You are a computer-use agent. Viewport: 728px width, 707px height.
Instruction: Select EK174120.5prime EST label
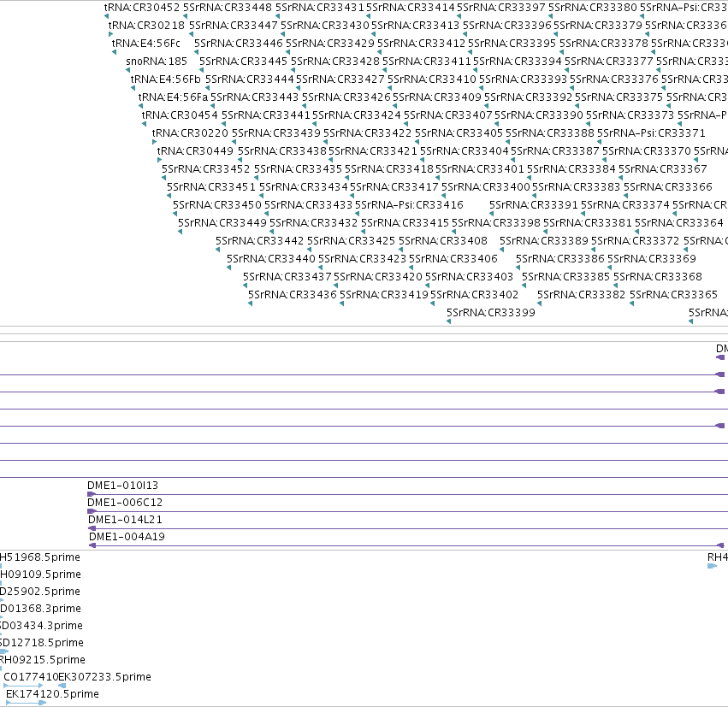click(52, 694)
